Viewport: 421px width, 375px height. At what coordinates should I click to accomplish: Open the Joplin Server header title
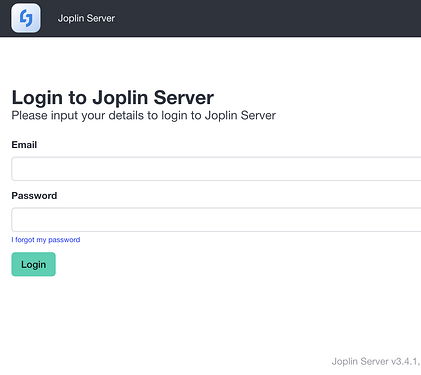[86, 18]
